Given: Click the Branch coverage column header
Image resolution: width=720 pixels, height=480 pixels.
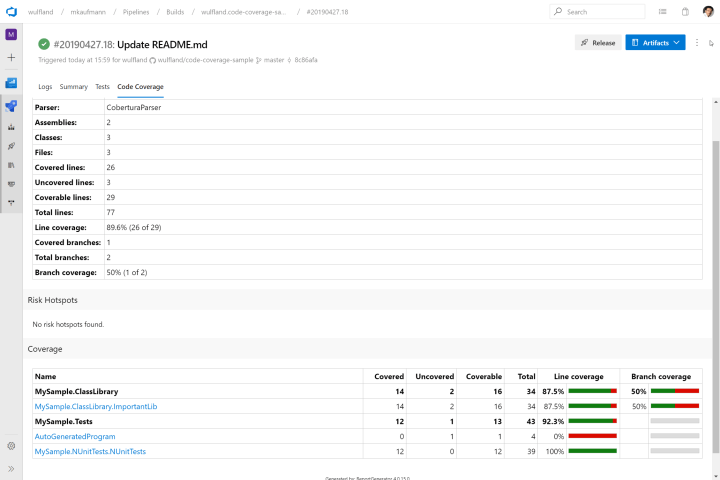Looking at the screenshot, I should coord(661,377).
